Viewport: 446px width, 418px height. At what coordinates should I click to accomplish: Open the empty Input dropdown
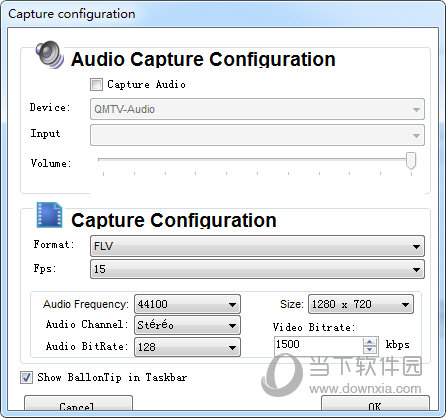(x=257, y=135)
